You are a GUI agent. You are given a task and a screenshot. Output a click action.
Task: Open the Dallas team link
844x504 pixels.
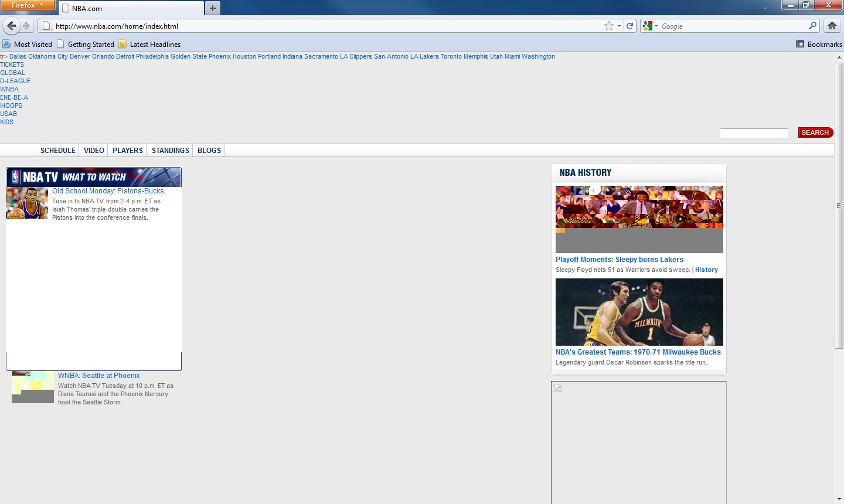pos(18,57)
